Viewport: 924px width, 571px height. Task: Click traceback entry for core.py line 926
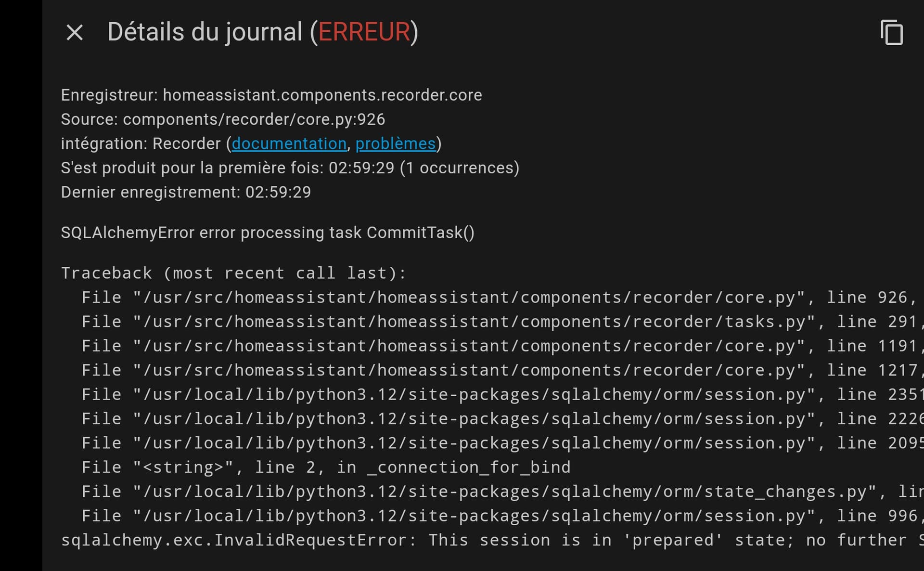point(500,298)
